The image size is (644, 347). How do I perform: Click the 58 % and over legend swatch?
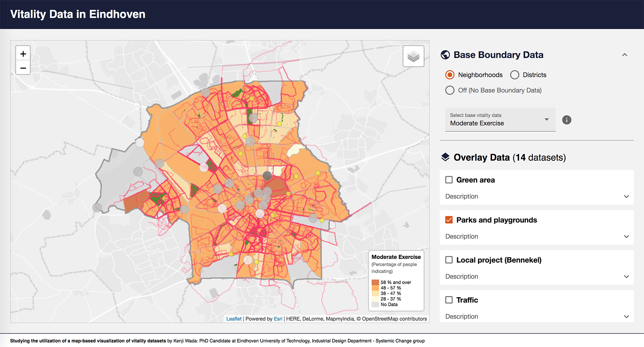pyautogui.click(x=375, y=283)
